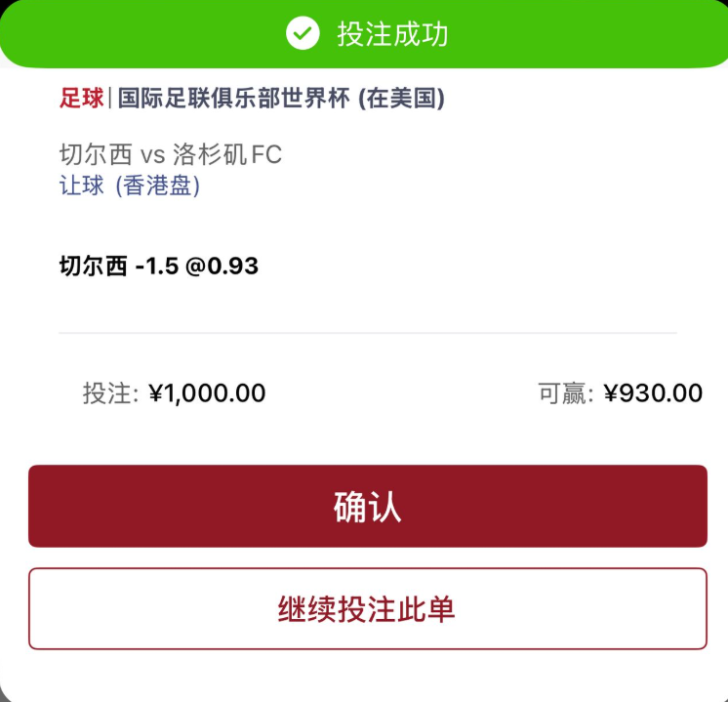This screenshot has width=728, height=702.
Task: Select the 投注成功 banner text
Action: click(392, 34)
